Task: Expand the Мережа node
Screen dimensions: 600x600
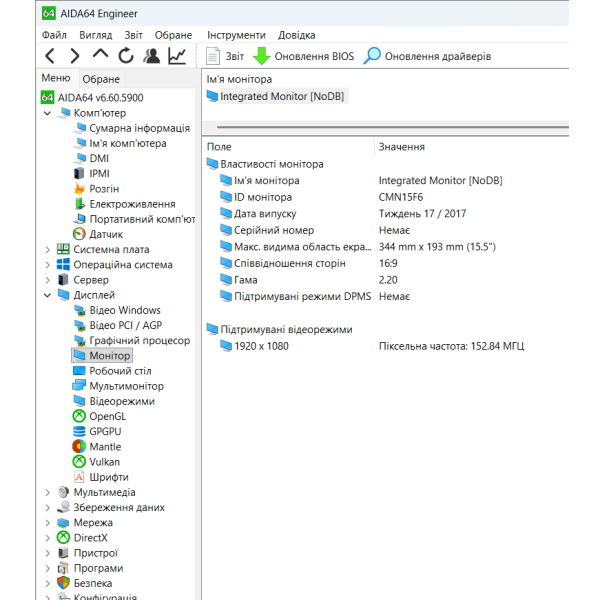Action: (x=47, y=523)
